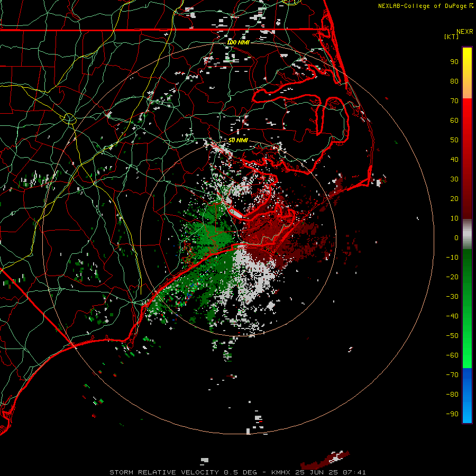Click the -10 value on the velocity scale
Viewport: 476px width, 476px height.
[452, 258]
